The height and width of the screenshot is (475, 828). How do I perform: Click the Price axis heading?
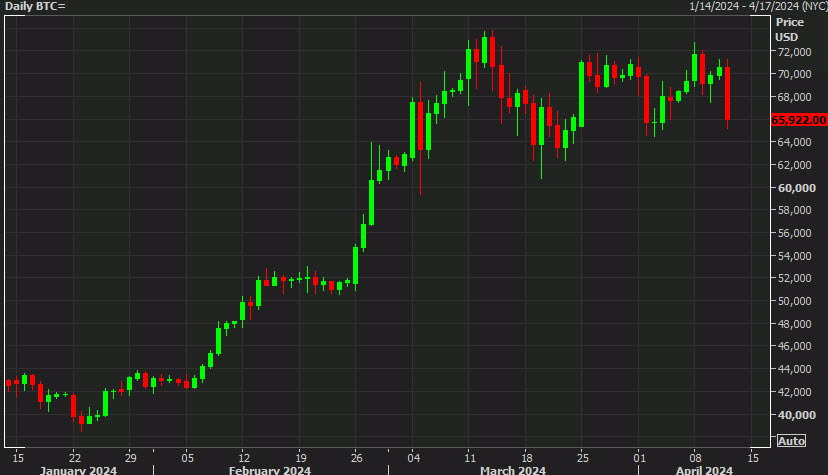(789, 22)
